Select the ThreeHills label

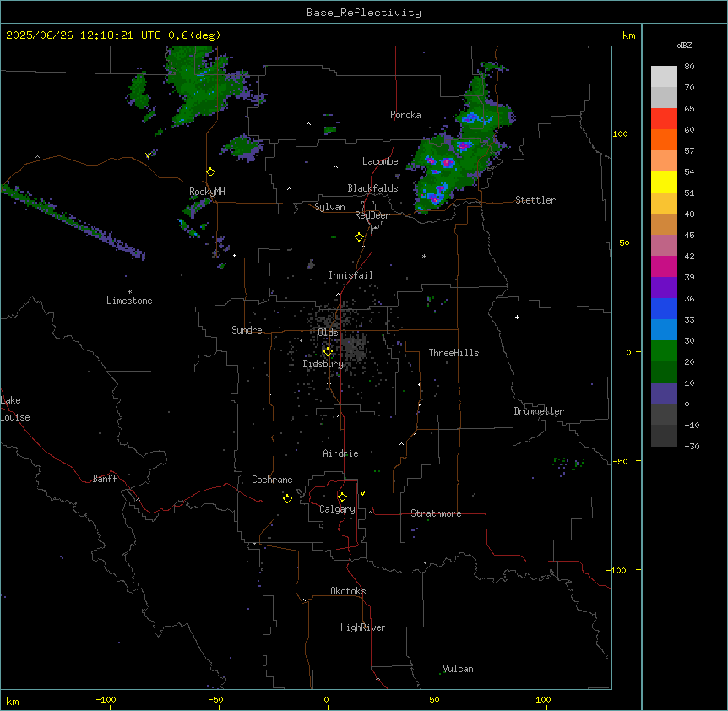click(x=454, y=353)
